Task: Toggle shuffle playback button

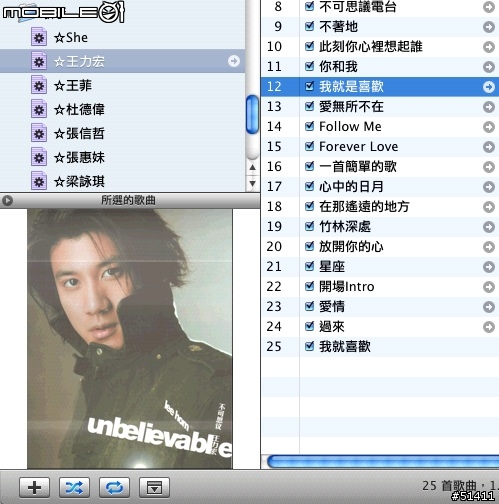Action: (74, 487)
